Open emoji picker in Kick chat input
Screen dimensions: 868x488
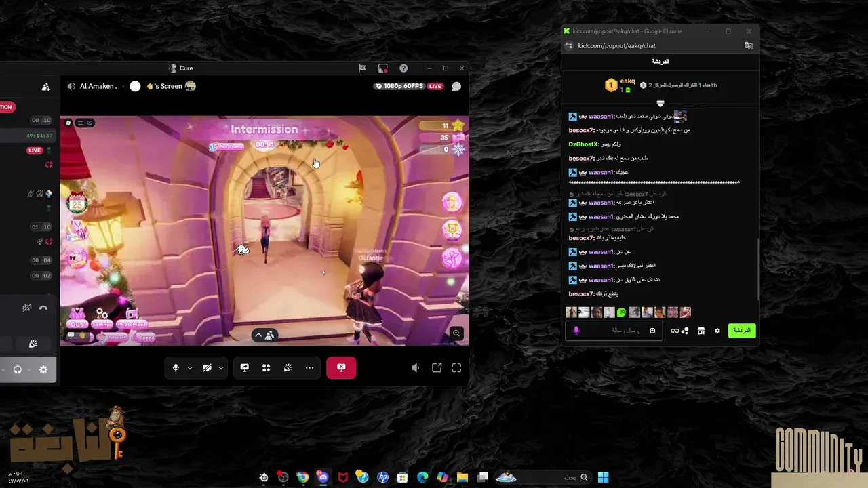point(652,331)
